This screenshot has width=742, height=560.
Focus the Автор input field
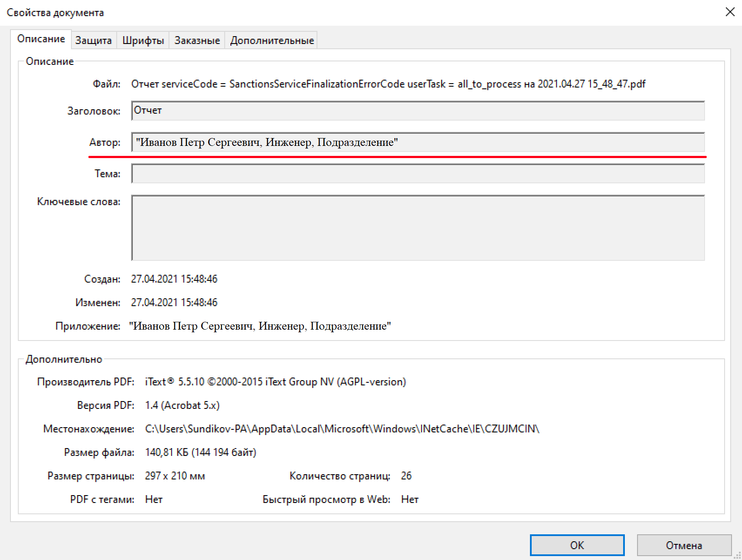pos(417,142)
